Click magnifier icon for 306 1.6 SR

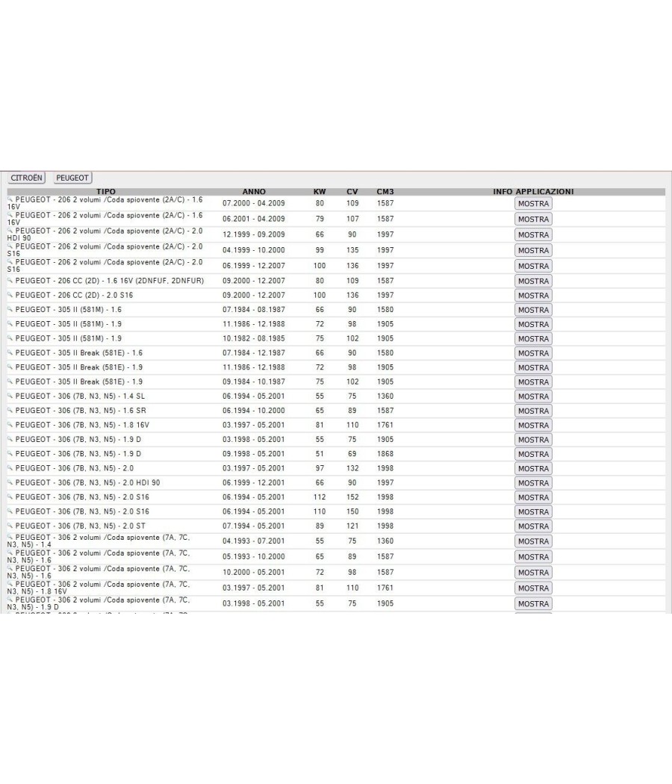[10, 410]
